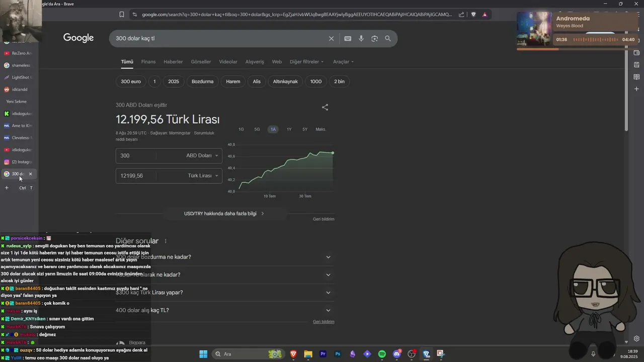Open the Brave Shields lion icon

tap(473, 15)
